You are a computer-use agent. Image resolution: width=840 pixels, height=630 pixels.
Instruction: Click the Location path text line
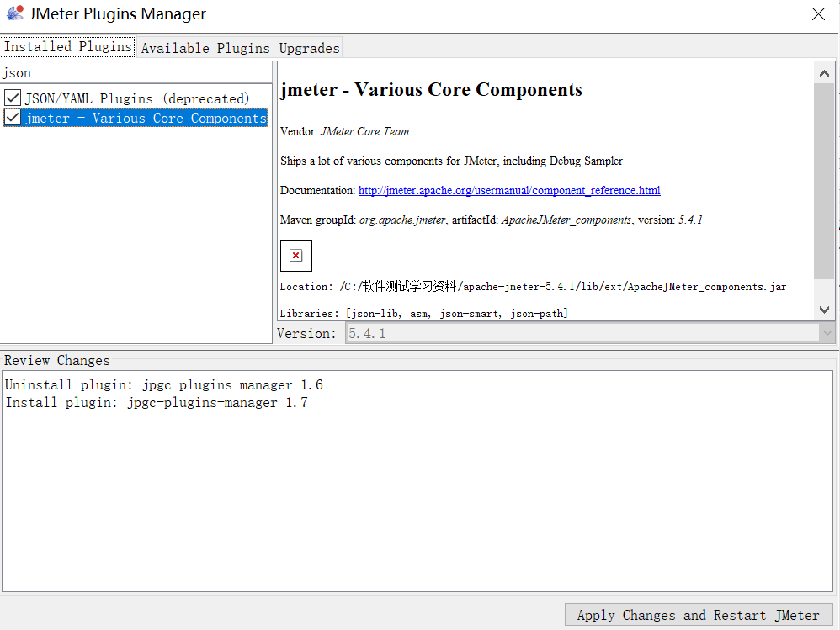pyautogui.click(x=533, y=286)
